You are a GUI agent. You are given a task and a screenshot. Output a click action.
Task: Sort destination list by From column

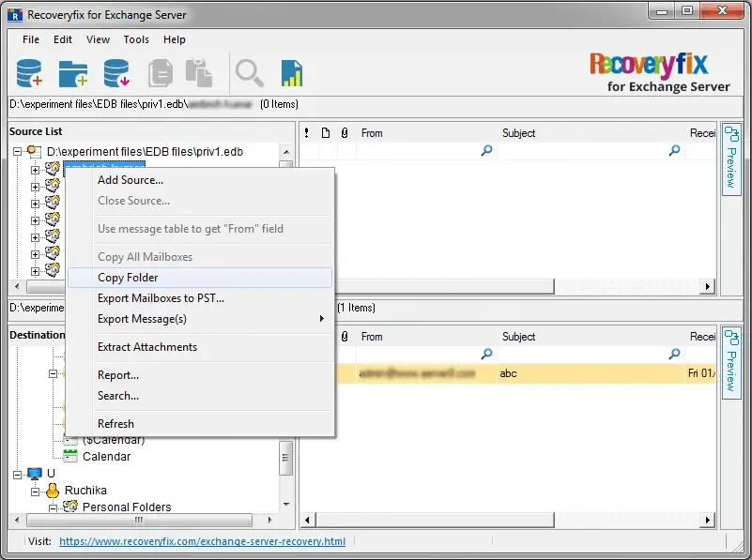[372, 337]
